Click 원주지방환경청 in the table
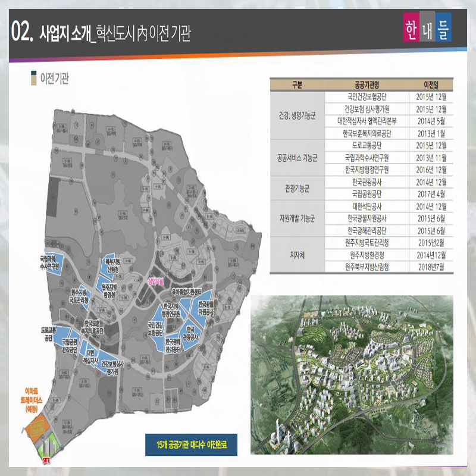Image resolution: width=476 pixels, height=476 pixels. click(x=367, y=255)
